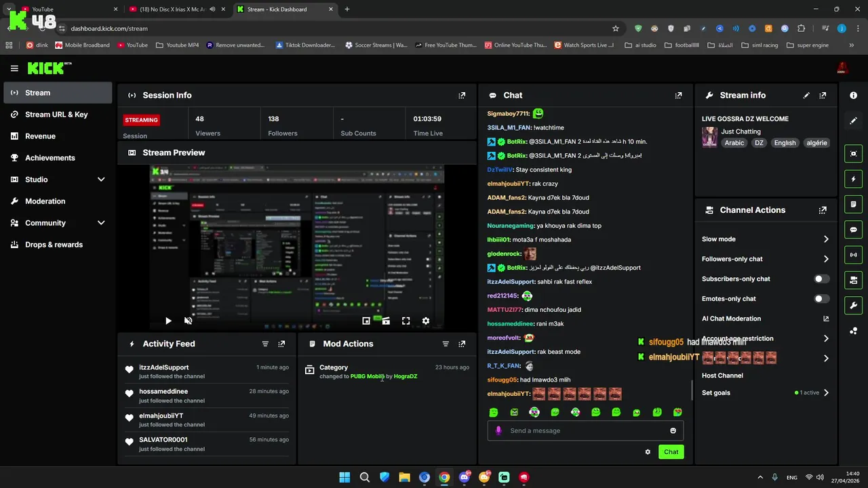Enable Emotes-only chat switch
Screen dimensions: 868x488
[821, 299]
